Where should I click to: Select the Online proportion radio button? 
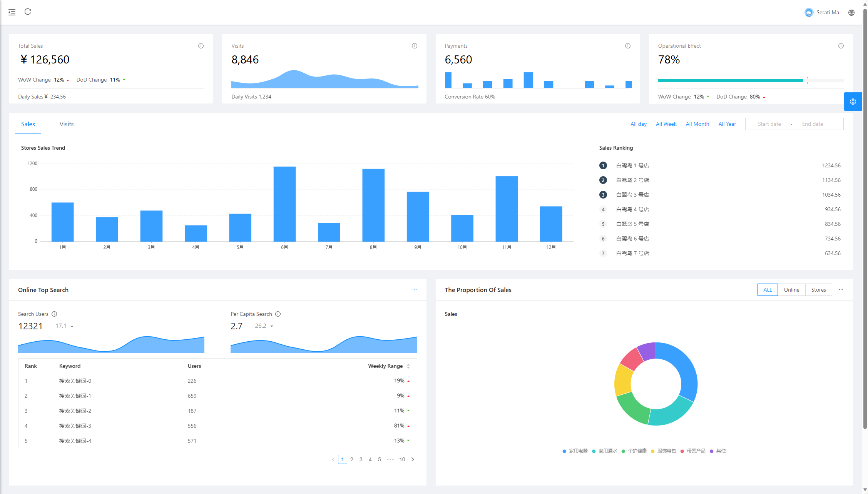point(791,290)
